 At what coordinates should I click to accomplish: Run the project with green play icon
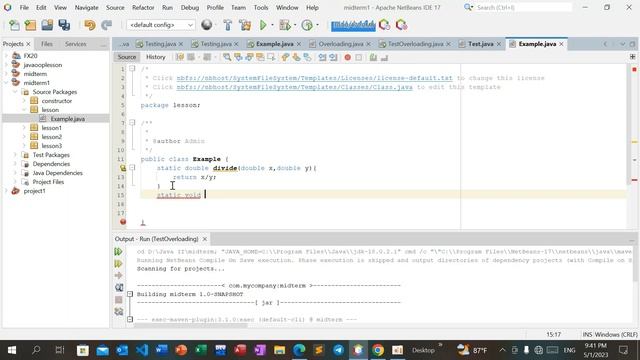point(263,25)
